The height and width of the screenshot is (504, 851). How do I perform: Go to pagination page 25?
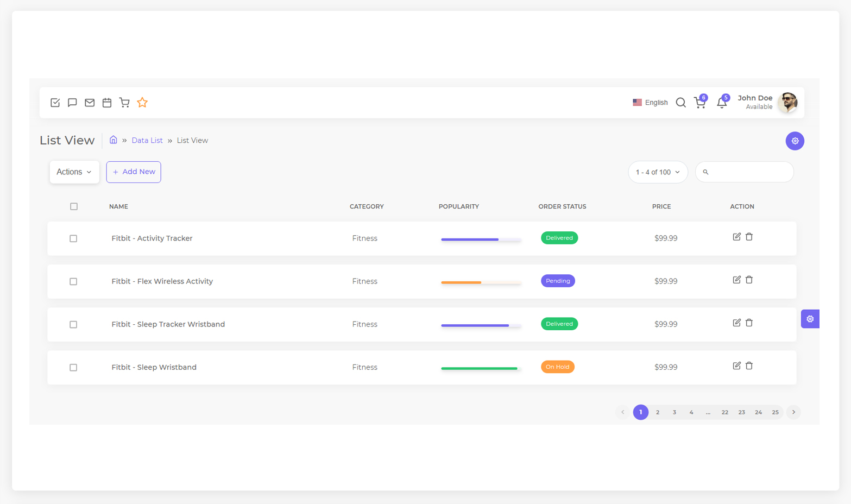[776, 412]
